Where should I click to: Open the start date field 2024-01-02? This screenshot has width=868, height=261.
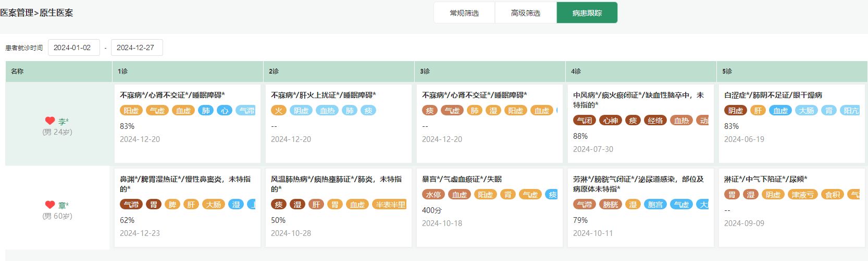click(x=73, y=48)
